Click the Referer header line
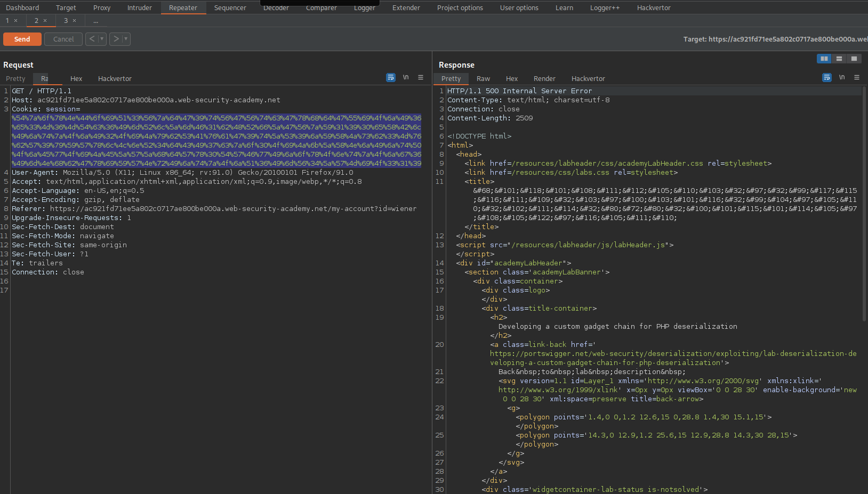This screenshot has width=868, height=494. (214, 209)
